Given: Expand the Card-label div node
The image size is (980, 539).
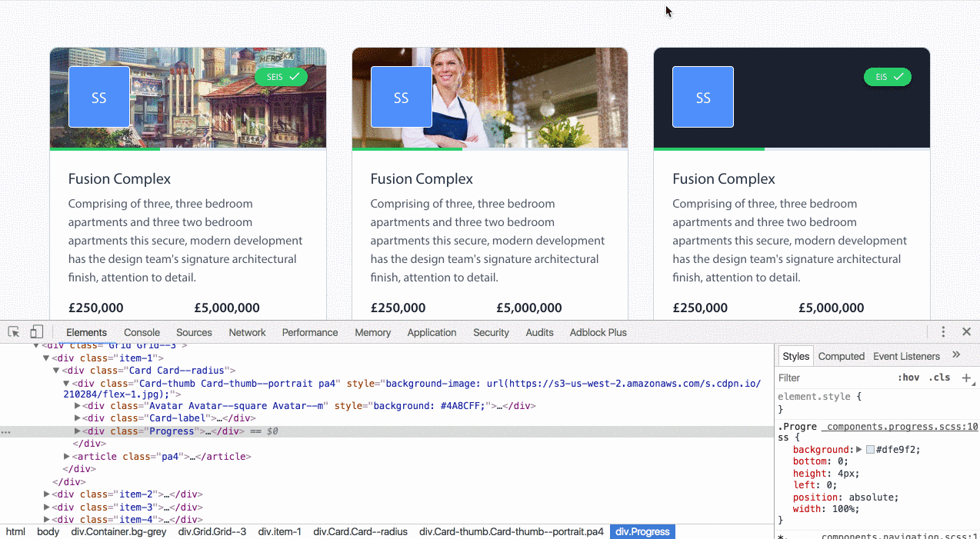Looking at the screenshot, I should (x=77, y=418).
